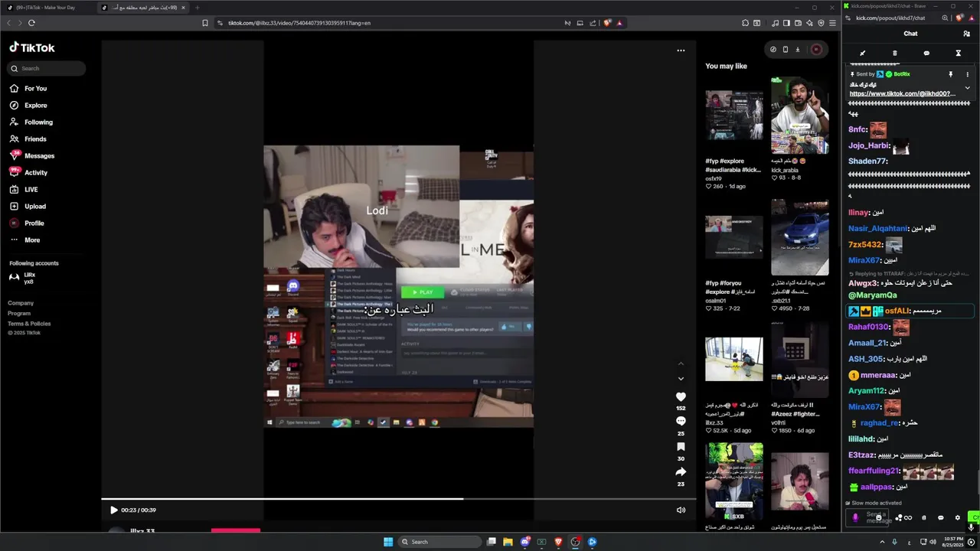Open Brave extensions puzzle icon

tap(745, 23)
